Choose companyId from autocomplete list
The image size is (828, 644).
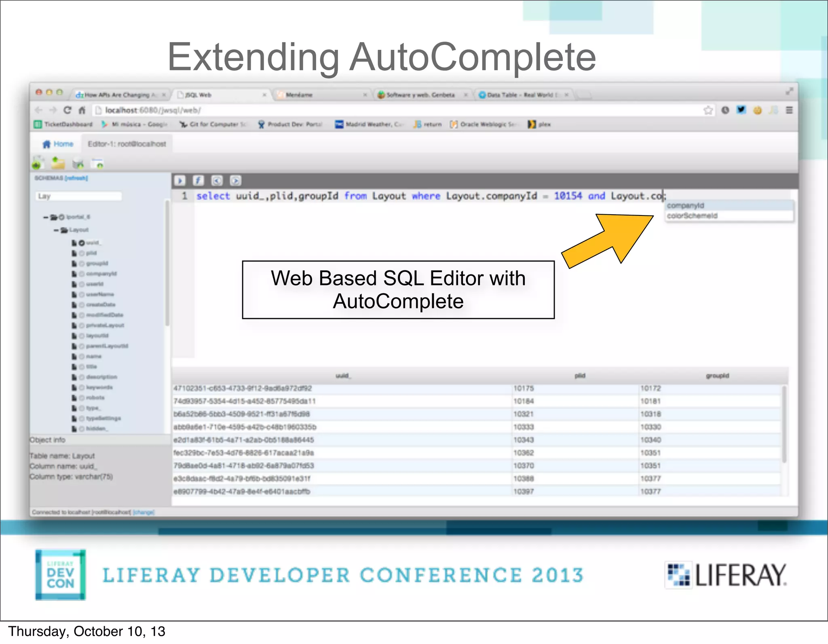click(x=729, y=205)
